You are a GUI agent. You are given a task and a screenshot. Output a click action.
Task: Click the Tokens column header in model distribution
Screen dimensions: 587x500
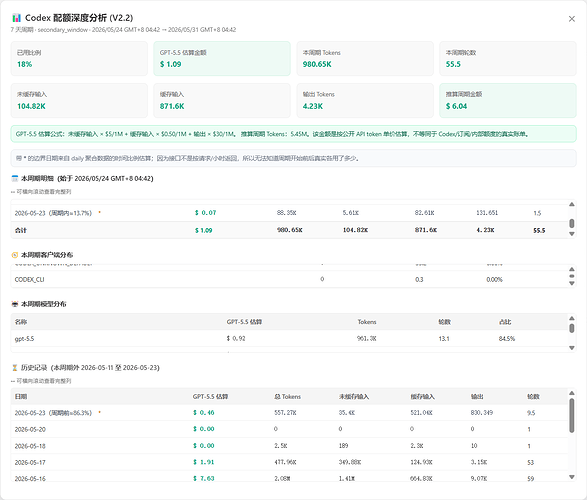click(x=367, y=322)
